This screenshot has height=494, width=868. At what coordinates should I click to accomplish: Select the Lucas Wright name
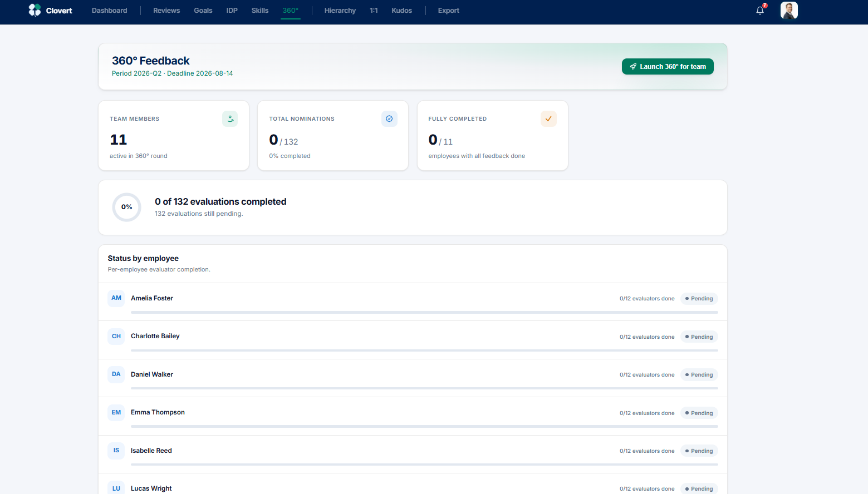click(151, 488)
